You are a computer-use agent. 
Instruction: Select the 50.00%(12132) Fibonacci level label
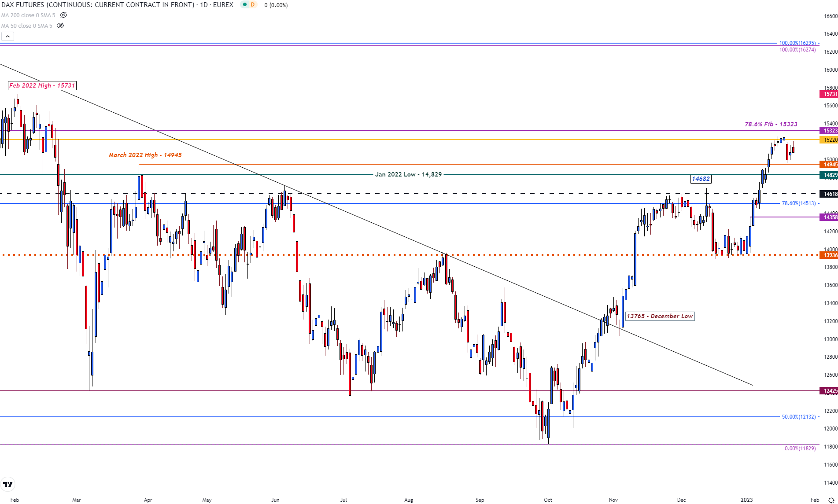[798, 417]
